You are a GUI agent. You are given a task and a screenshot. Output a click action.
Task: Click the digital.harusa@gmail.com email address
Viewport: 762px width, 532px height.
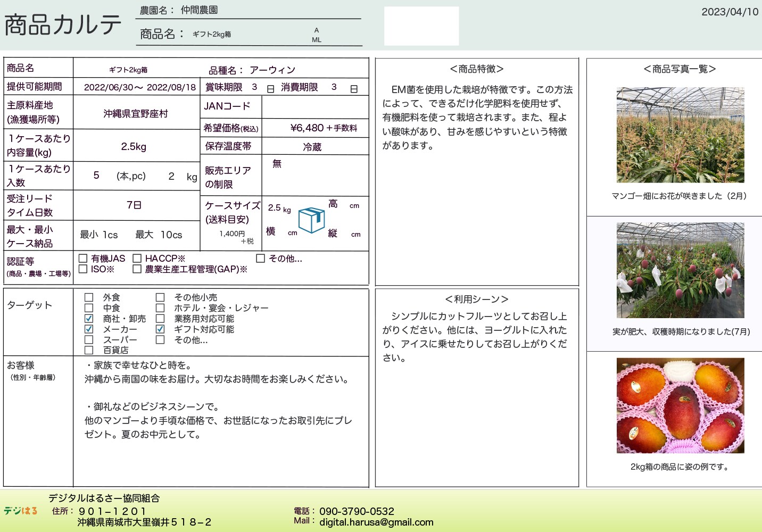click(376, 522)
